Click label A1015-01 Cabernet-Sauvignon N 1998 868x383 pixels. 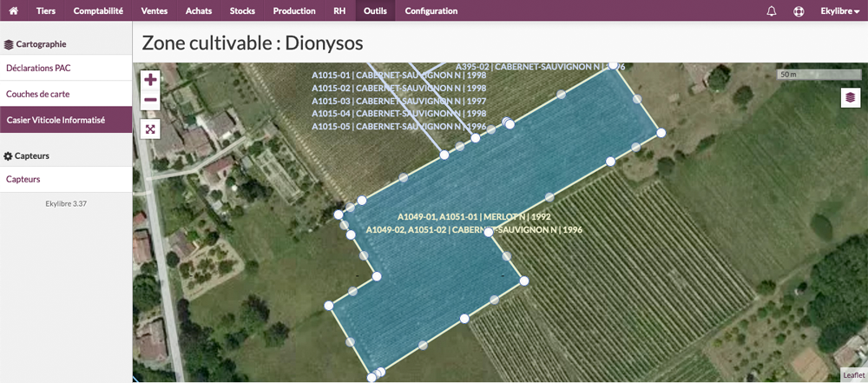399,76
